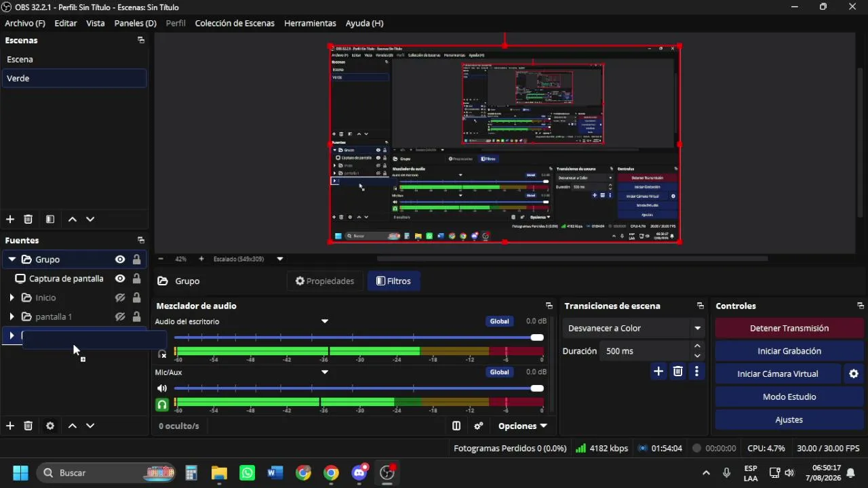
Task: Open File Explorer from the taskbar
Action: click(219, 472)
